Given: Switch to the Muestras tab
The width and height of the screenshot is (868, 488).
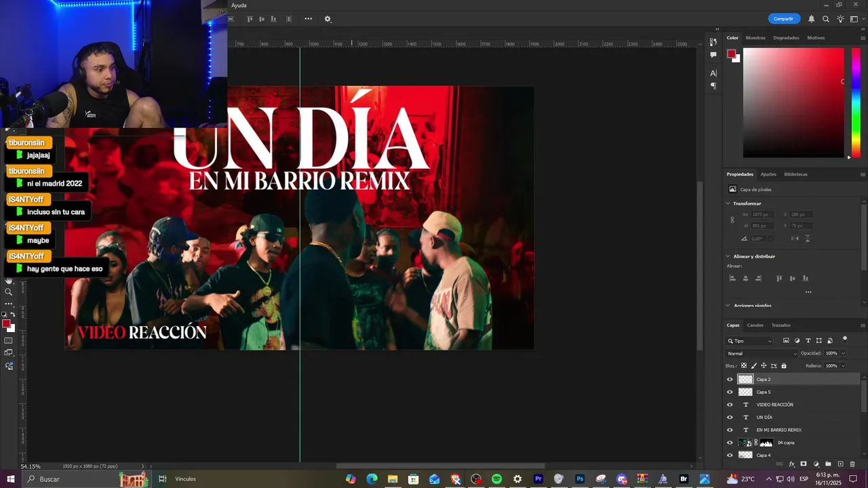Looking at the screenshot, I should 755,38.
